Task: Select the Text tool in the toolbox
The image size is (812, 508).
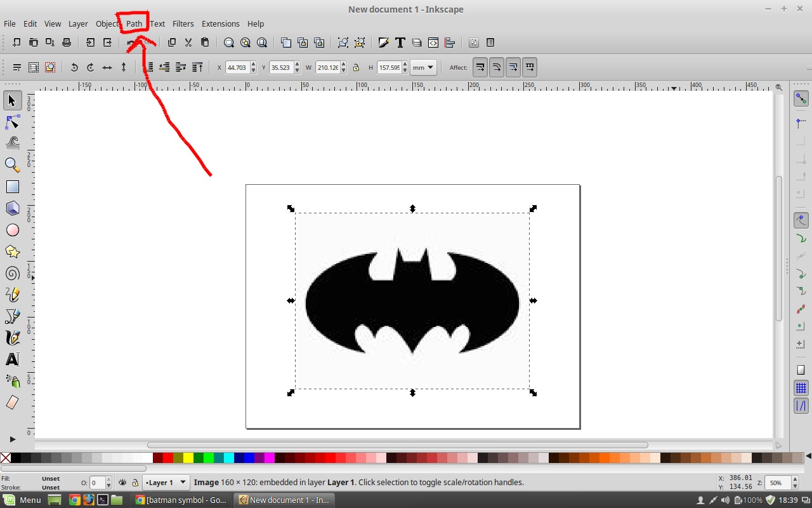Action: coord(12,359)
